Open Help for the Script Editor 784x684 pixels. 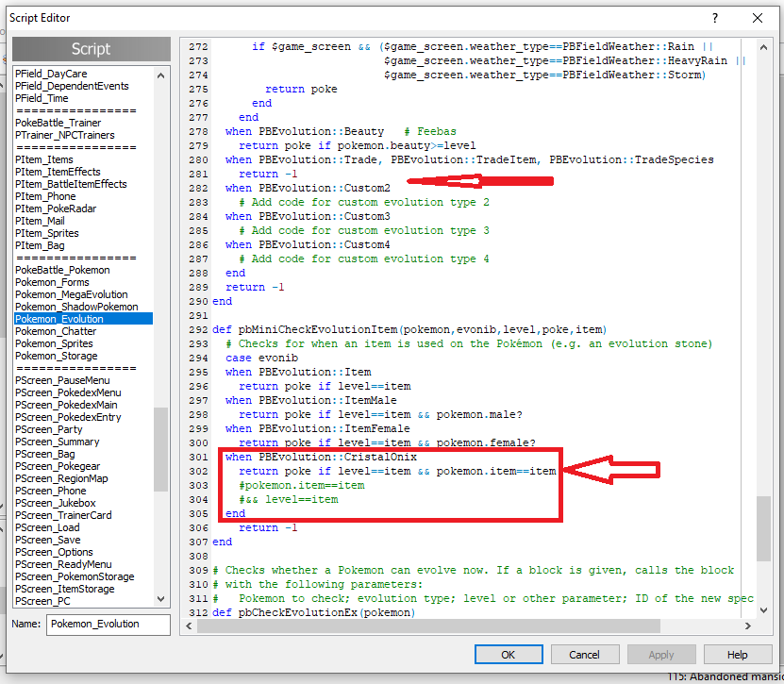coord(737,654)
